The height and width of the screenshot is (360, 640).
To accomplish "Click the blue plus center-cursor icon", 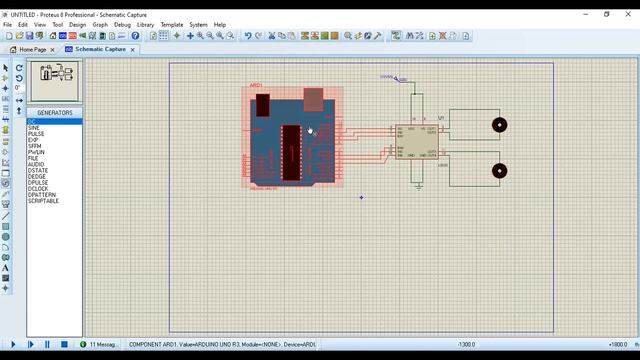I will click(190, 36).
